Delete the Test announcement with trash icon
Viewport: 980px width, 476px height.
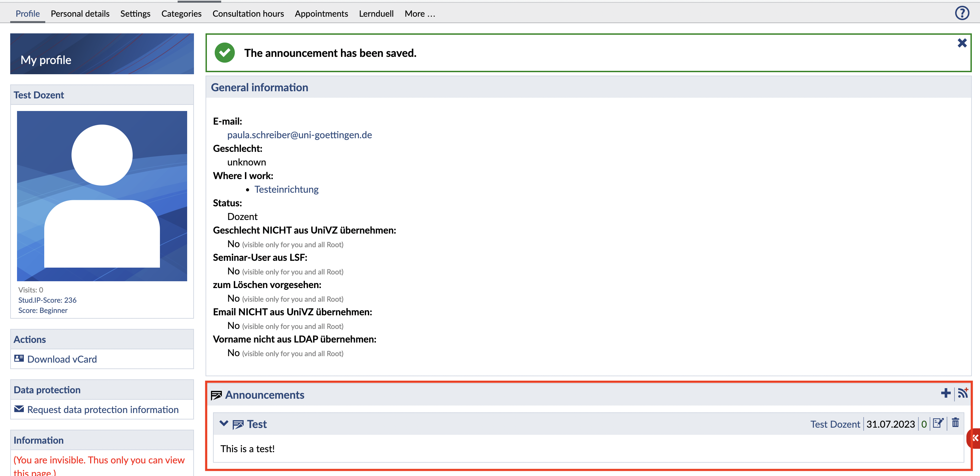[955, 423]
